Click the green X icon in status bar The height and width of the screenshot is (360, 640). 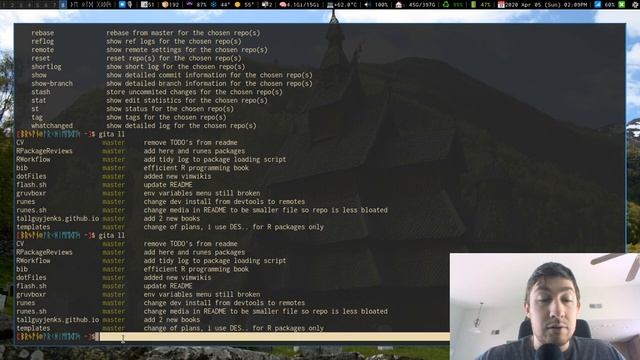point(621,4)
